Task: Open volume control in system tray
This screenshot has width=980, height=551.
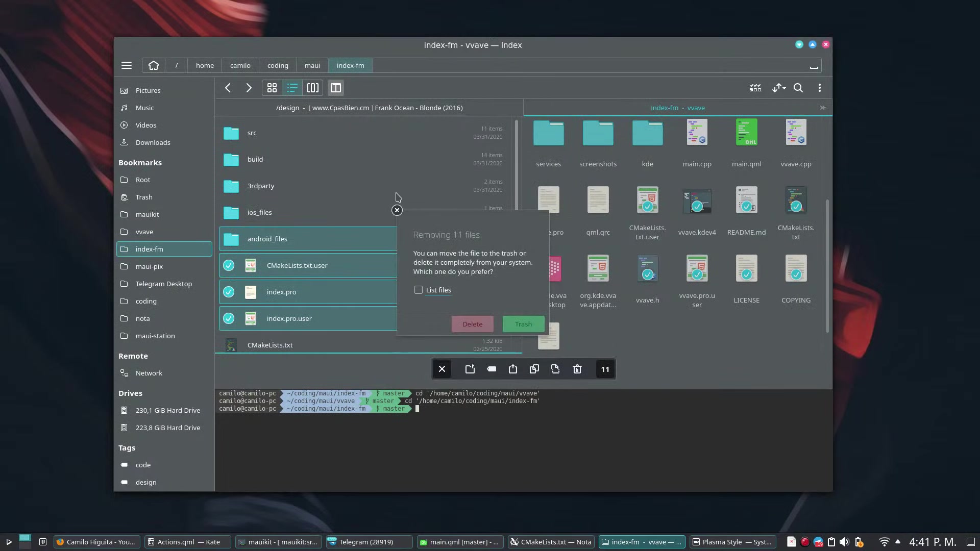Action: click(845, 542)
